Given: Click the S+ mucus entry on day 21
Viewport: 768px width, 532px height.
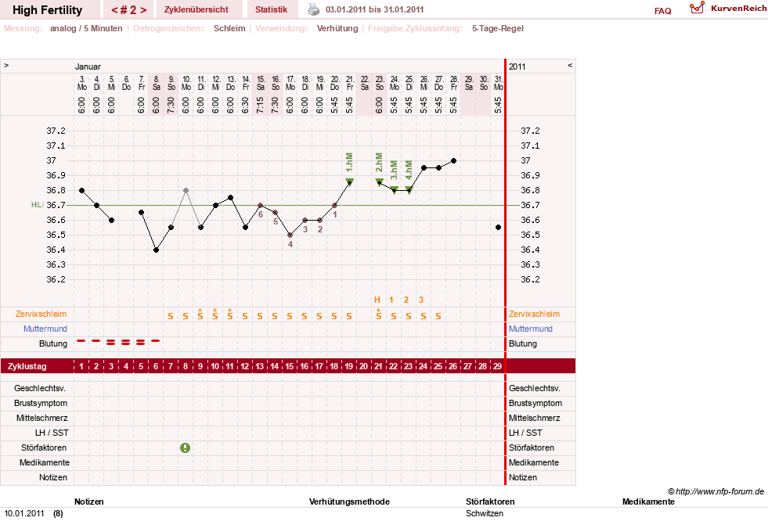Looking at the screenshot, I should click(379, 315).
